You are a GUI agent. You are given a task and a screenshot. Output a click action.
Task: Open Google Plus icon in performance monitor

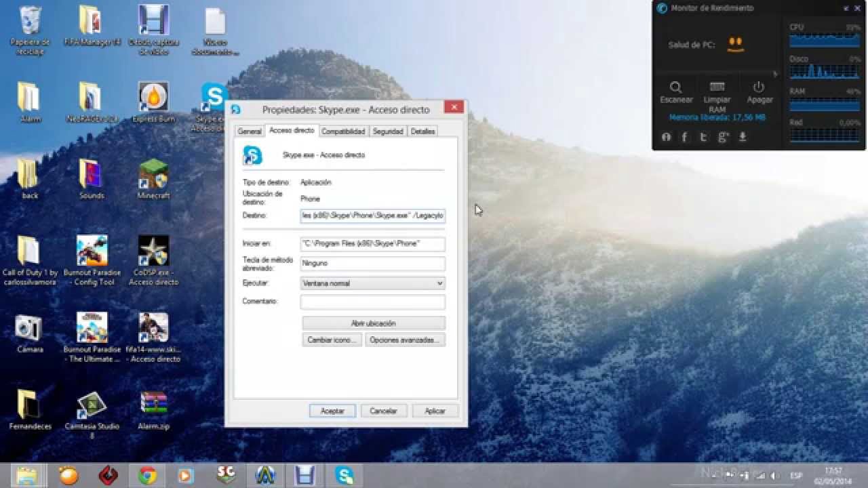click(x=723, y=137)
